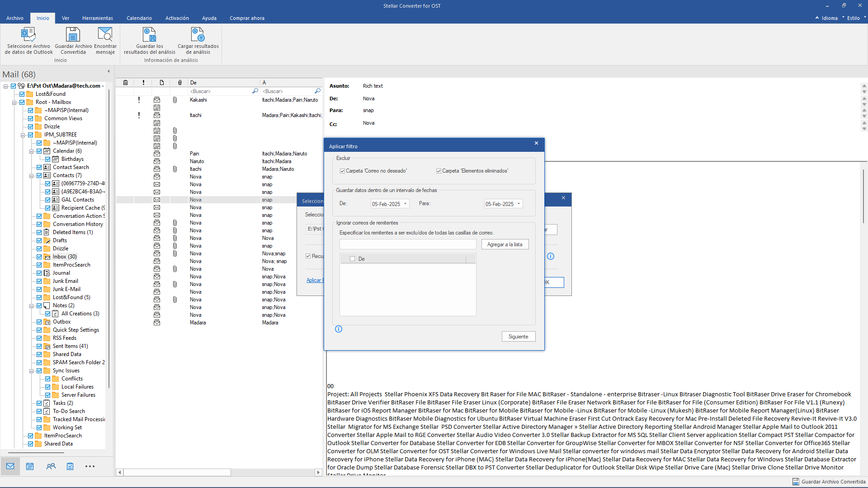Collapse Notes (2) tree node

(31, 306)
